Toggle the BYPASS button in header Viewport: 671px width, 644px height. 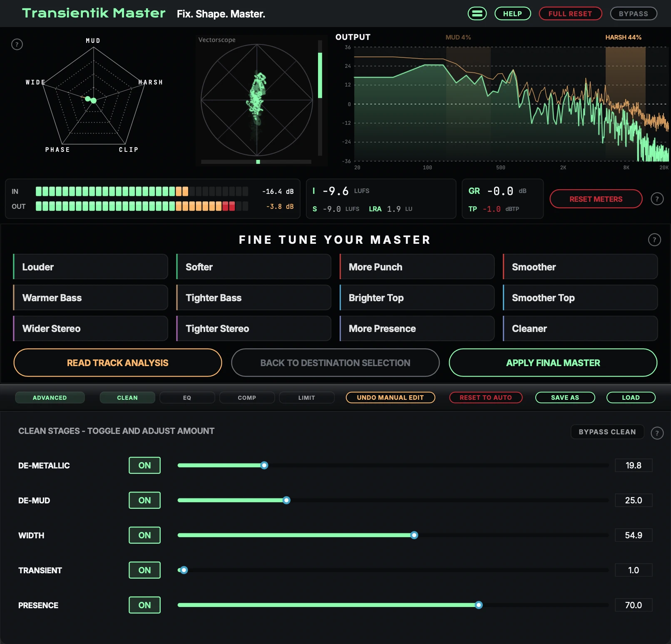tap(634, 14)
